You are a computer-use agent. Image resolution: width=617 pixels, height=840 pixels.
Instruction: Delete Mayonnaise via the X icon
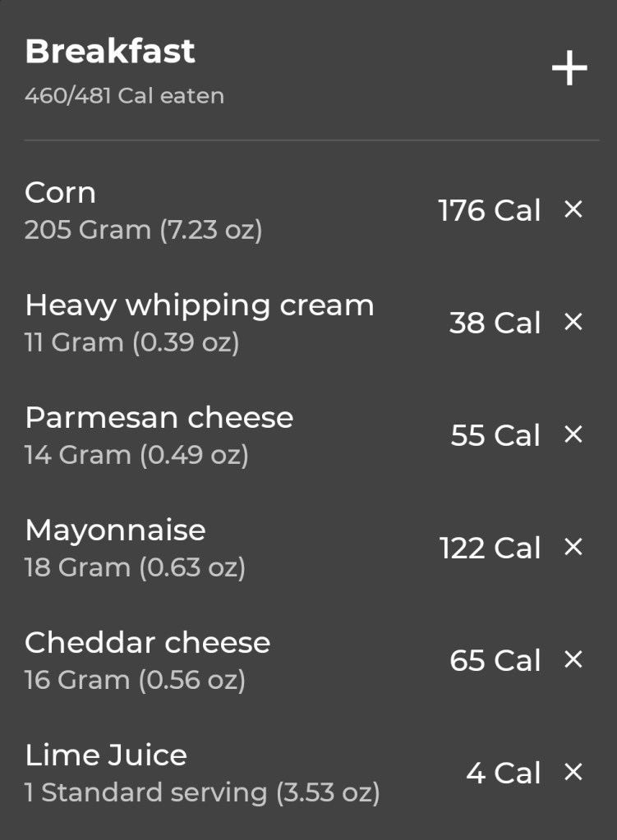[x=573, y=548]
